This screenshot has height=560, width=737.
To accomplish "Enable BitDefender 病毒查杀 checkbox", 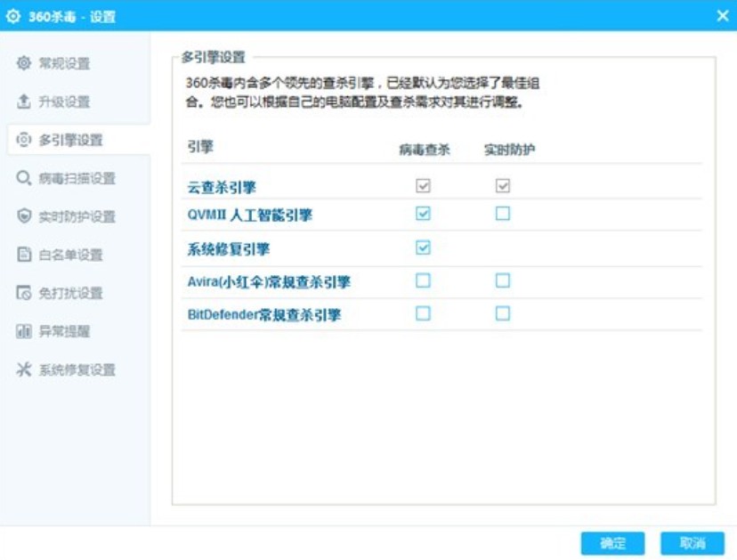I will 423,313.
